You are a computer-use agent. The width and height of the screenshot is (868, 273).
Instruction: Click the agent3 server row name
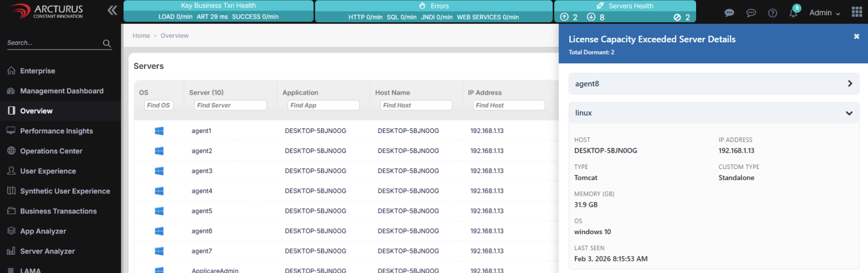coord(202,171)
